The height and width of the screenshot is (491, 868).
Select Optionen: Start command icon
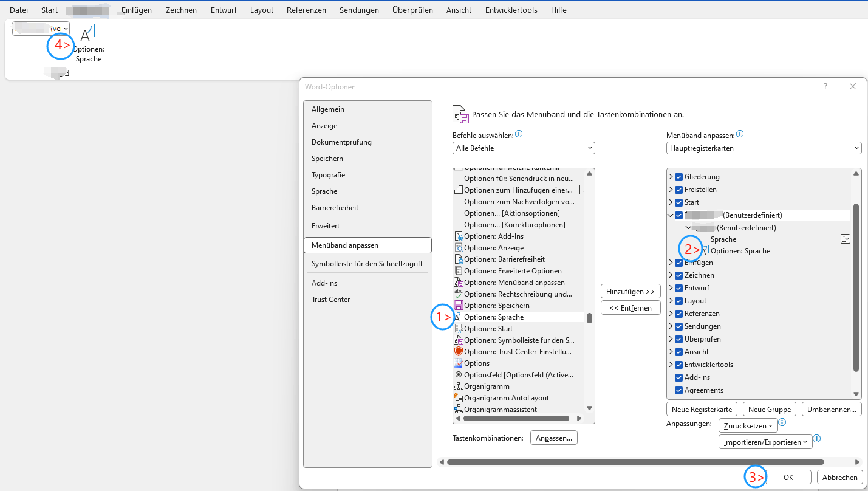(x=459, y=329)
